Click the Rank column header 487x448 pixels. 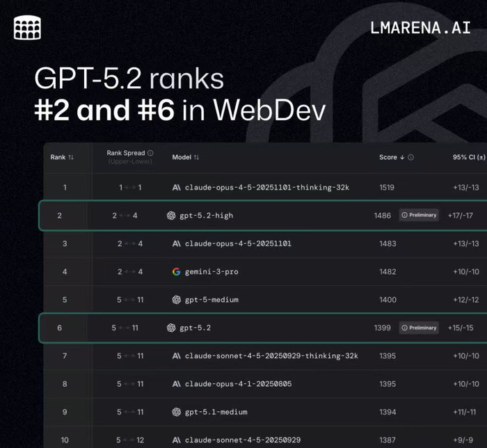(58, 157)
